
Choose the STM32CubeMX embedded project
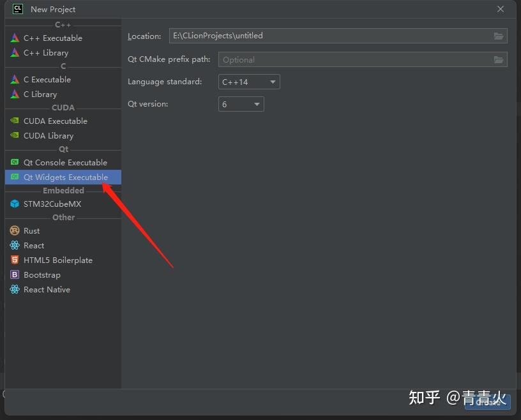[63, 204]
